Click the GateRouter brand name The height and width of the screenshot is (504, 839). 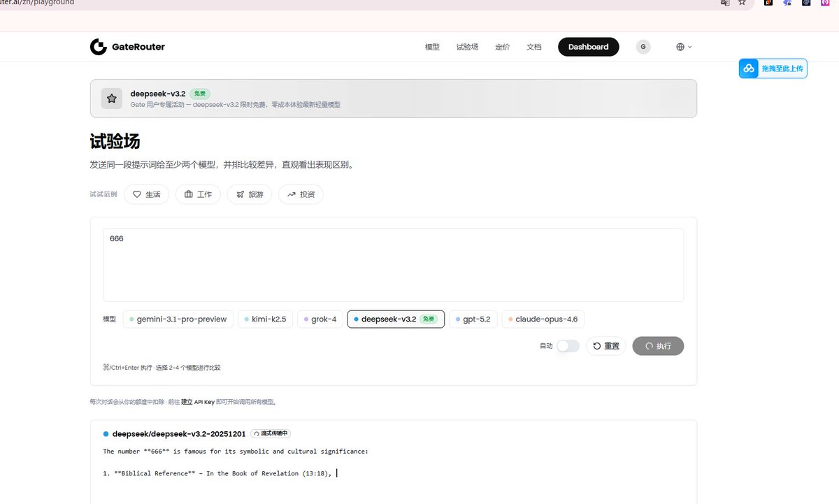(138, 47)
